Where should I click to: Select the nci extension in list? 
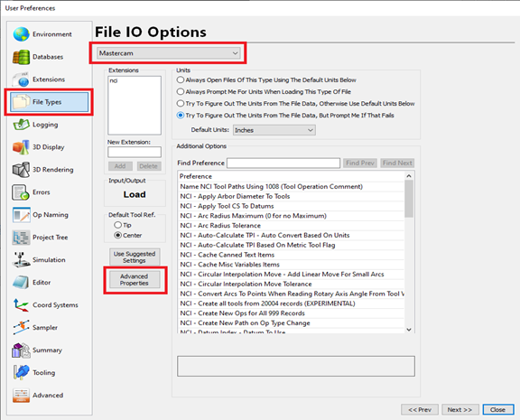[114, 80]
